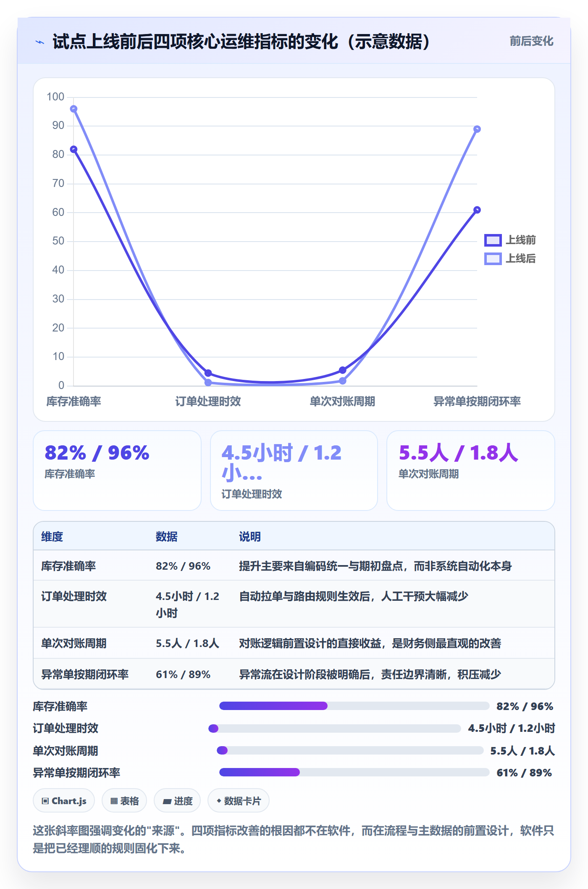Click the 上线后 data point for 库存准确率

[x=73, y=109]
